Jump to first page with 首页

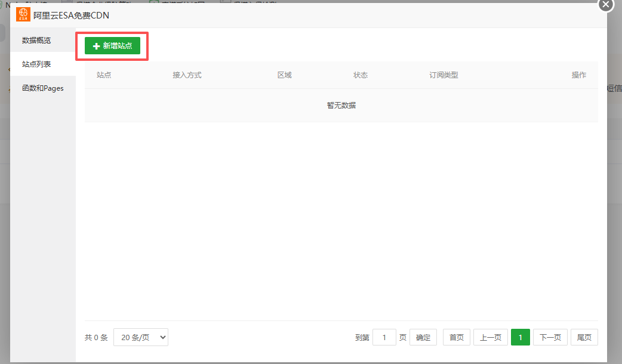[456, 337]
